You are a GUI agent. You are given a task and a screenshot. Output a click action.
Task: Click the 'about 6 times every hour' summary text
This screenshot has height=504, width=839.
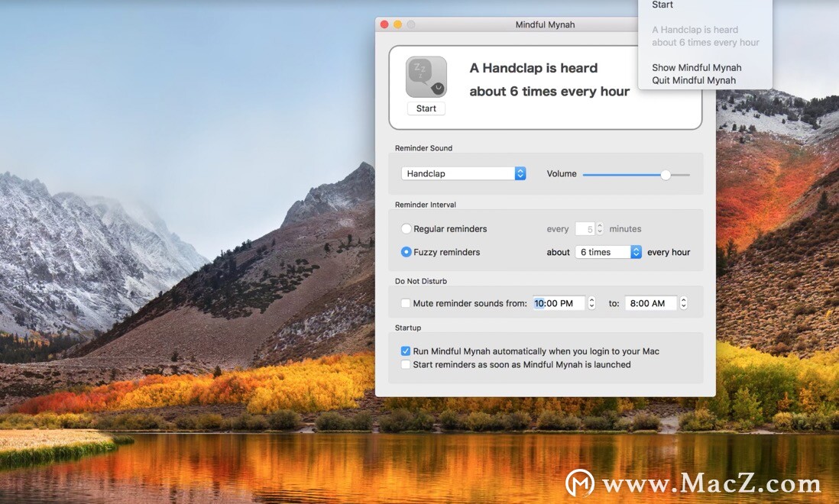[549, 92]
